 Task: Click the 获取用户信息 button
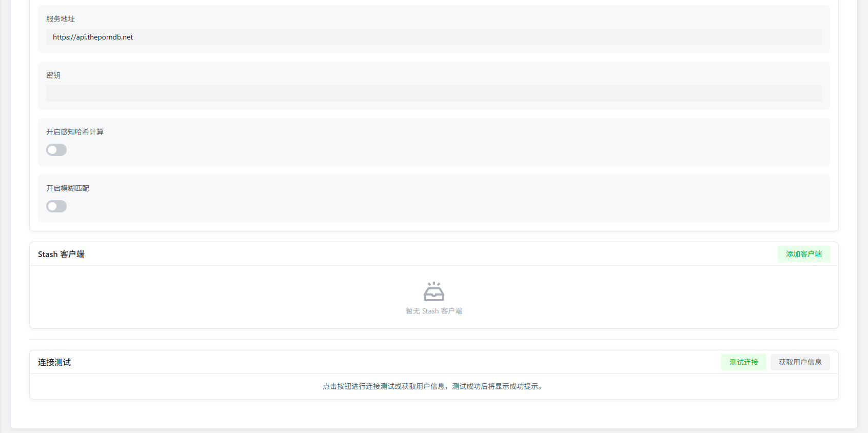coord(800,362)
